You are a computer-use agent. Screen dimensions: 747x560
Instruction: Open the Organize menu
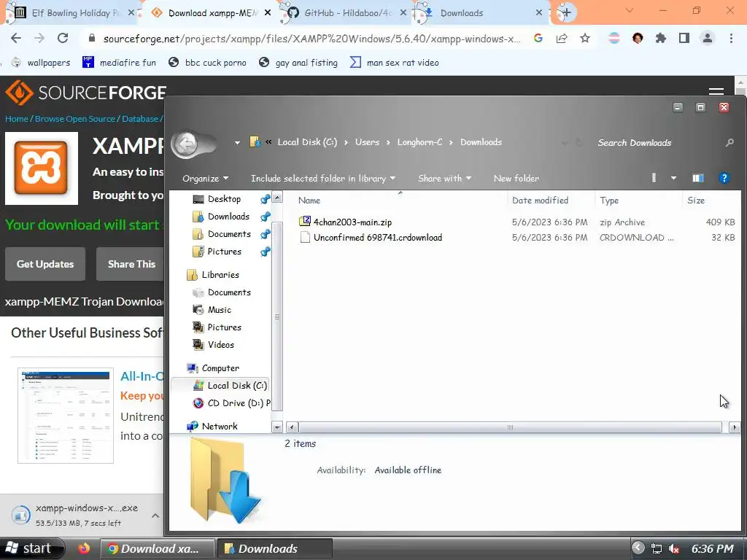pyautogui.click(x=205, y=178)
